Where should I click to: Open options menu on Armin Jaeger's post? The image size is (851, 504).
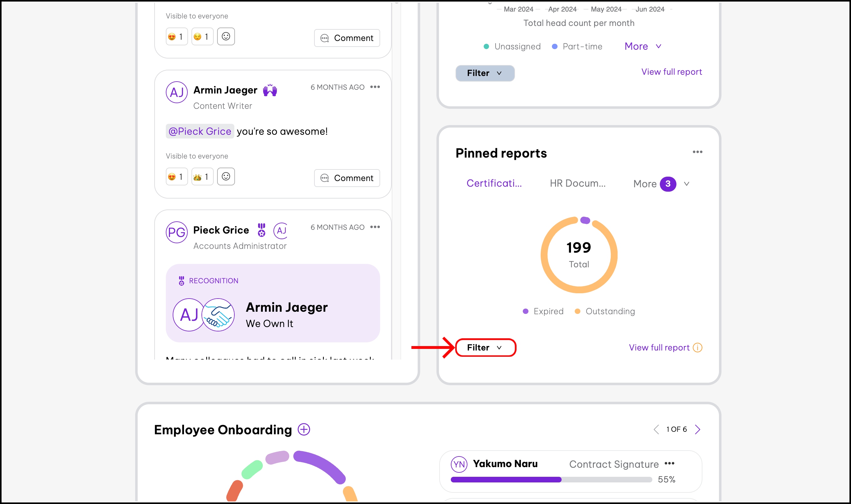click(x=375, y=87)
